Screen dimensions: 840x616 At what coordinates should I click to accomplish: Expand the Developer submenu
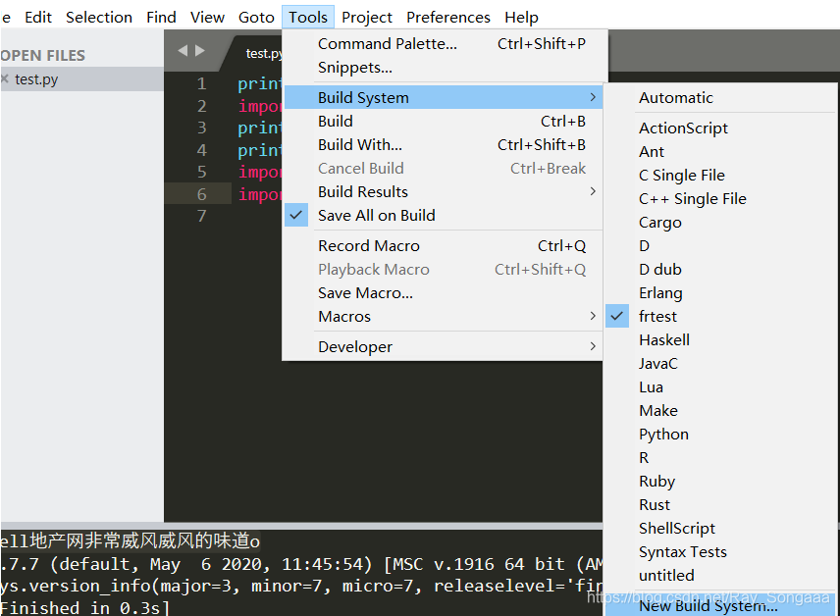click(443, 346)
